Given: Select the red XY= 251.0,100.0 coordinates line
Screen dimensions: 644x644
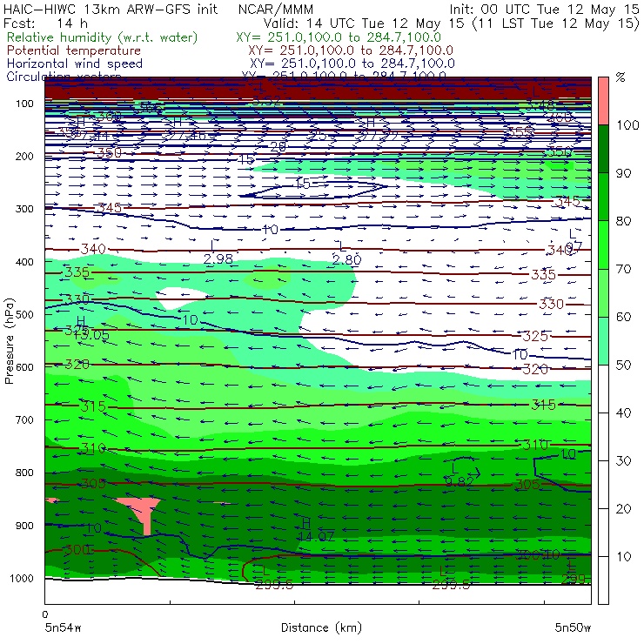Looking at the screenshot, I should (x=351, y=50).
